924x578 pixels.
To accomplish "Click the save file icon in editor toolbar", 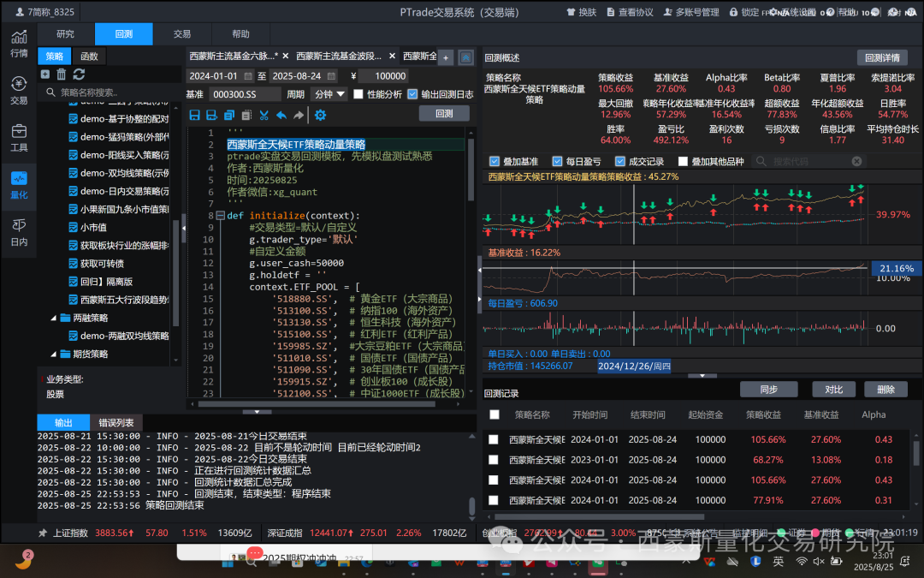I will coord(194,115).
